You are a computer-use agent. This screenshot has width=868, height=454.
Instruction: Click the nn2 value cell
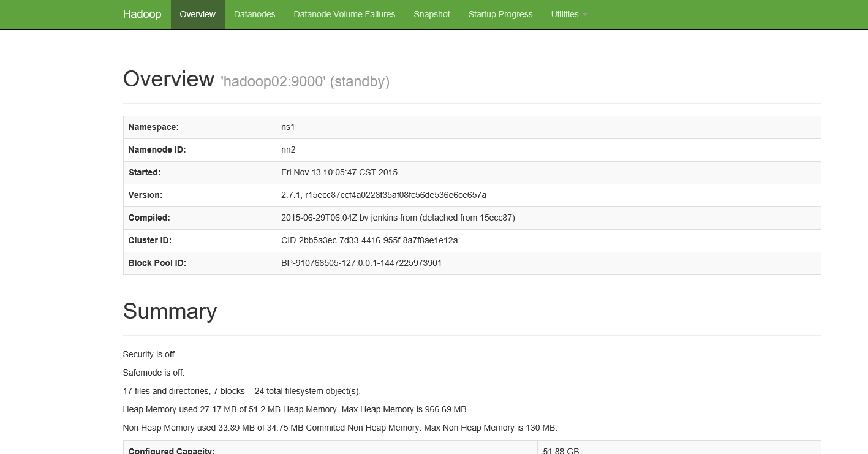pyautogui.click(x=548, y=150)
